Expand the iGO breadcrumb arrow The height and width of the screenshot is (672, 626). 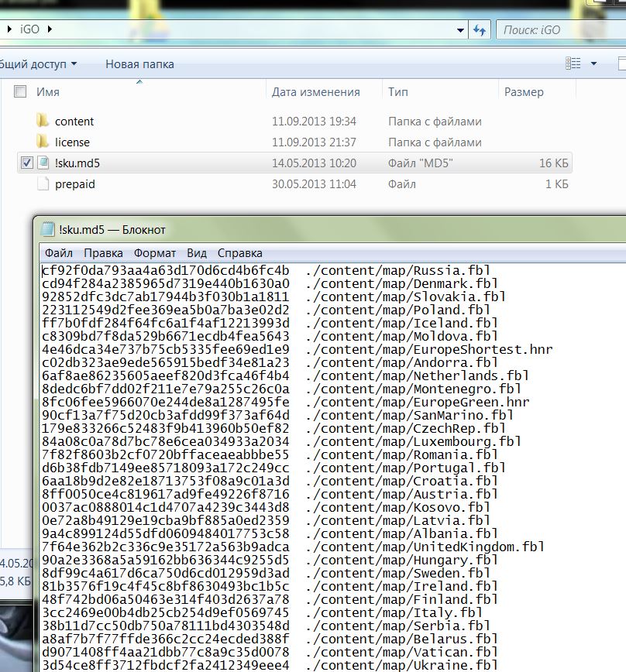50,29
